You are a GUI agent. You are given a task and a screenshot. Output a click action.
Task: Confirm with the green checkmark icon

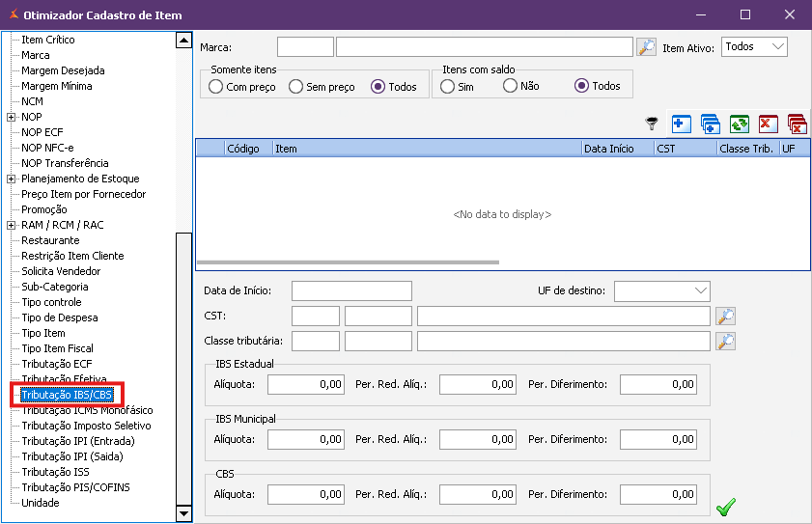point(726,506)
